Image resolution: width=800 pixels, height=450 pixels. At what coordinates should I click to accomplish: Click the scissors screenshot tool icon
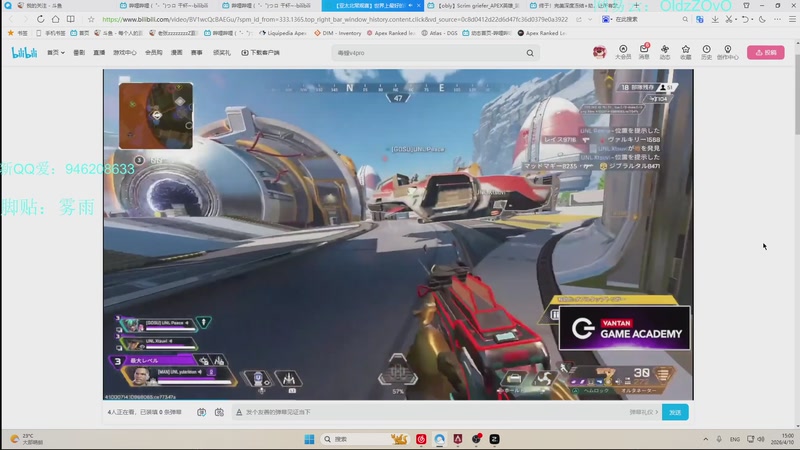pyautogui.click(x=729, y=19)
